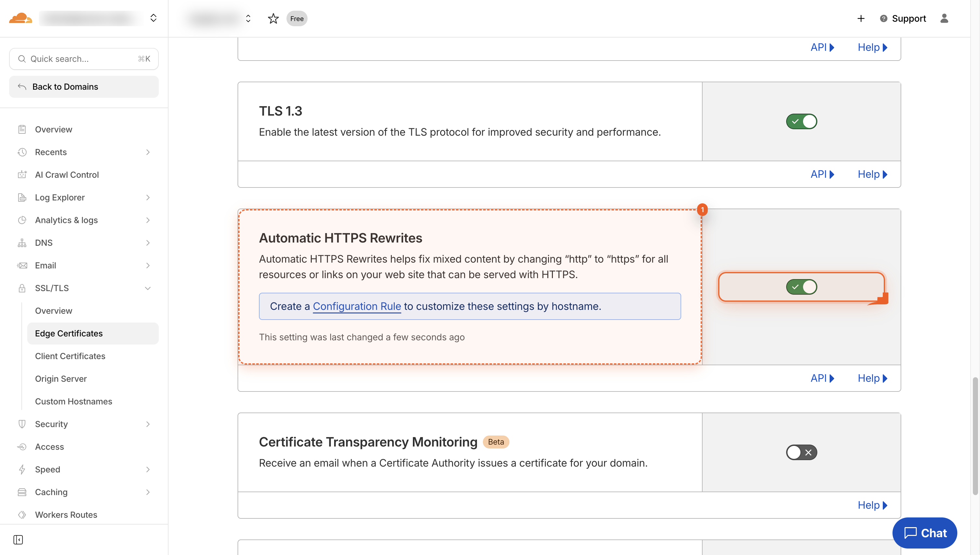The width and height of the screenshot is (980, 555).
Task: Open the Configuration Rule link
Action: click(x=357, y=306)
